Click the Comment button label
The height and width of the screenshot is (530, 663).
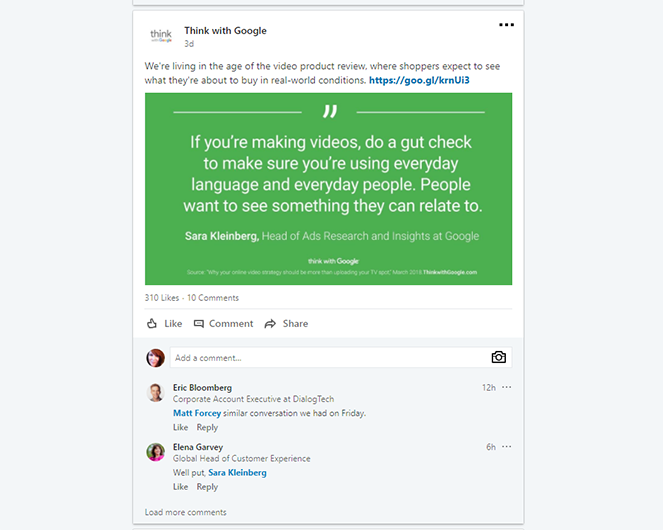tap(231, 324)
